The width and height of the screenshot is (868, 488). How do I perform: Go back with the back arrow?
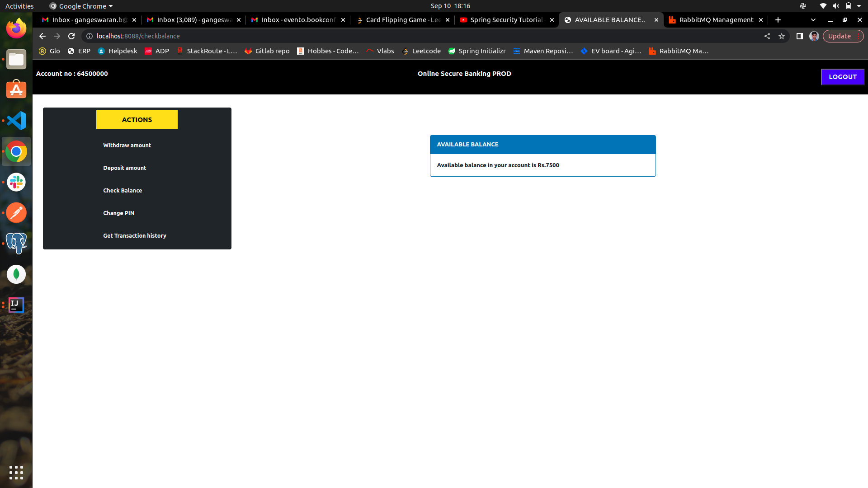tap(42, 36)
